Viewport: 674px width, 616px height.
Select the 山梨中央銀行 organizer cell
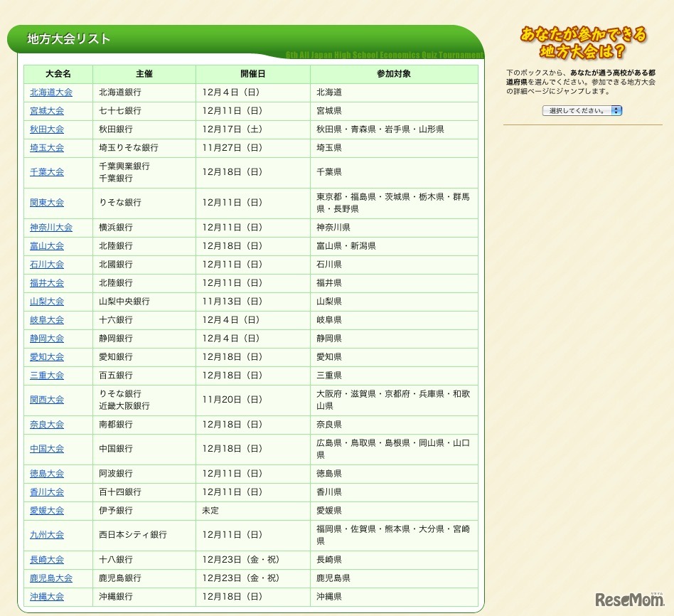(x=144, y=302)
